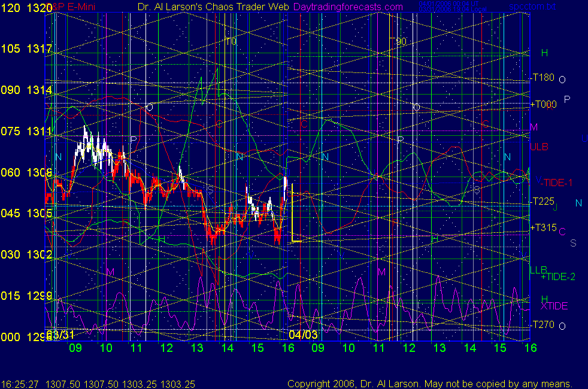Click the "Dr. Al Larson's Chaos Trader Web" title
The width and height of the screenshot is (588, 389).
click(213, 7)
